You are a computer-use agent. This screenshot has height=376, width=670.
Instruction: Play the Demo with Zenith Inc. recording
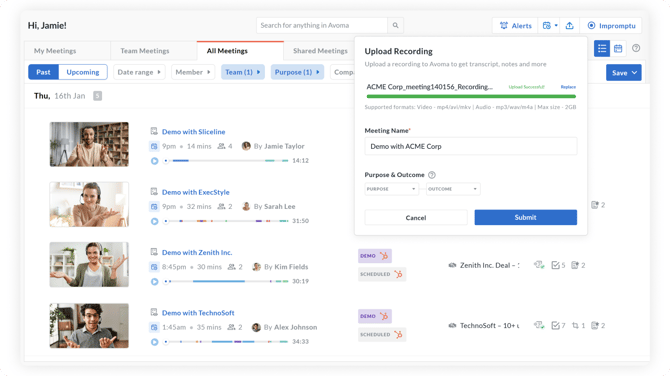pyautogui.click(x=154, y=281)
